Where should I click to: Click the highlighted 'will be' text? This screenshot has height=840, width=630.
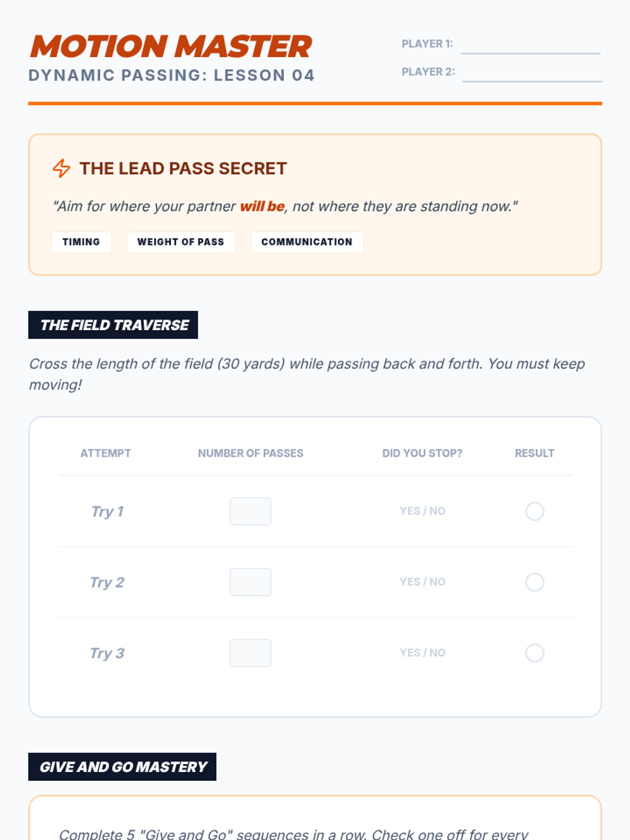click(262, 206)
